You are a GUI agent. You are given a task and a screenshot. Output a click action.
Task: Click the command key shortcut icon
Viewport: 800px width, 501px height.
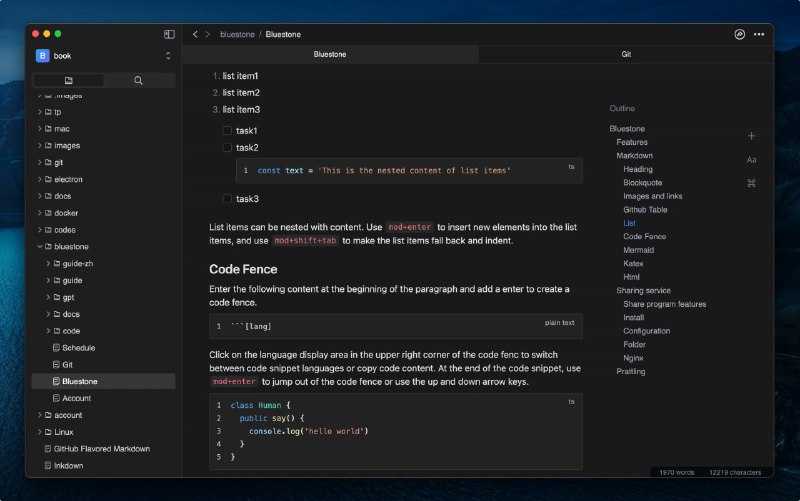coord(751,183)
